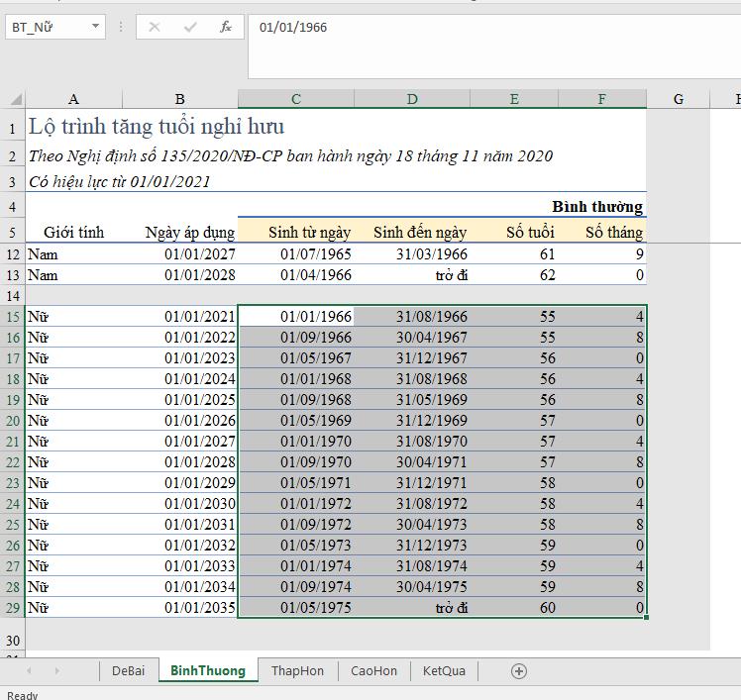
Task: Open the ThapHon sheet tab
Action: click(x=297, y=670)
